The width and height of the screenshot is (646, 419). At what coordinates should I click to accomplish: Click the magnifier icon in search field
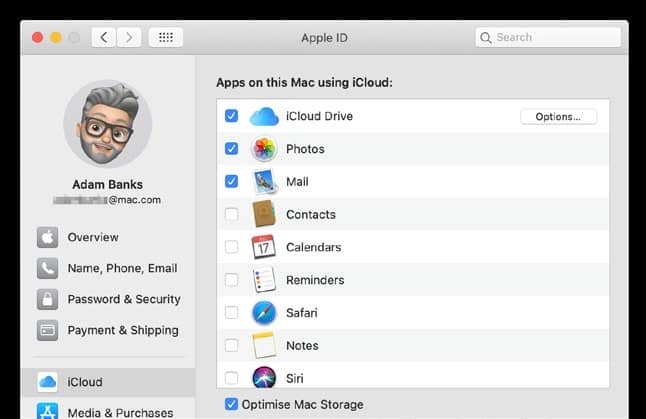(486, 38)
